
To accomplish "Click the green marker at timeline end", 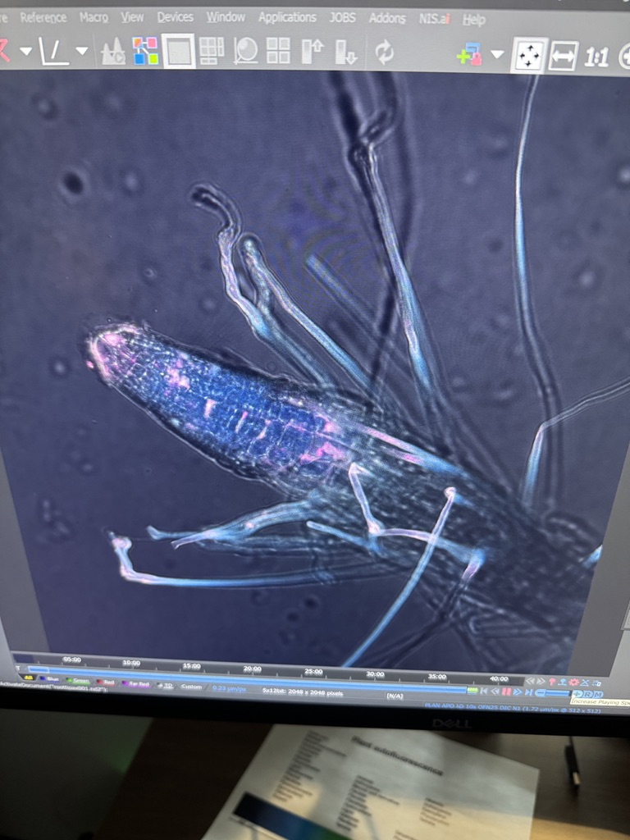I will pyautogui.click(x=472, y=691).
